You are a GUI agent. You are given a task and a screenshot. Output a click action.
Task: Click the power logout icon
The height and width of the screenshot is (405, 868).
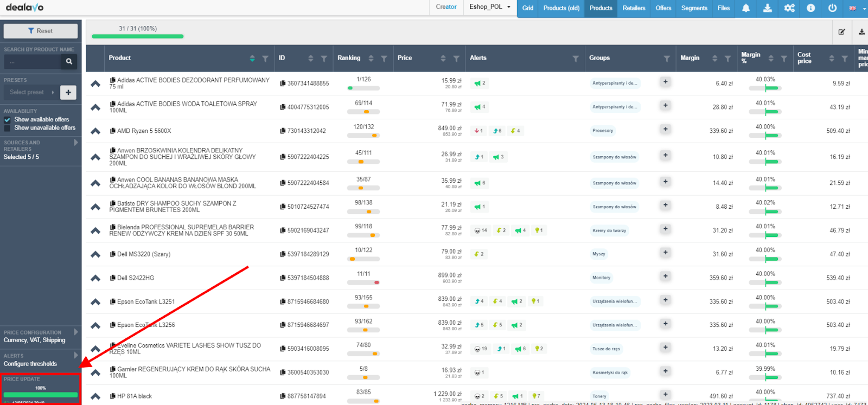[832, 8]
